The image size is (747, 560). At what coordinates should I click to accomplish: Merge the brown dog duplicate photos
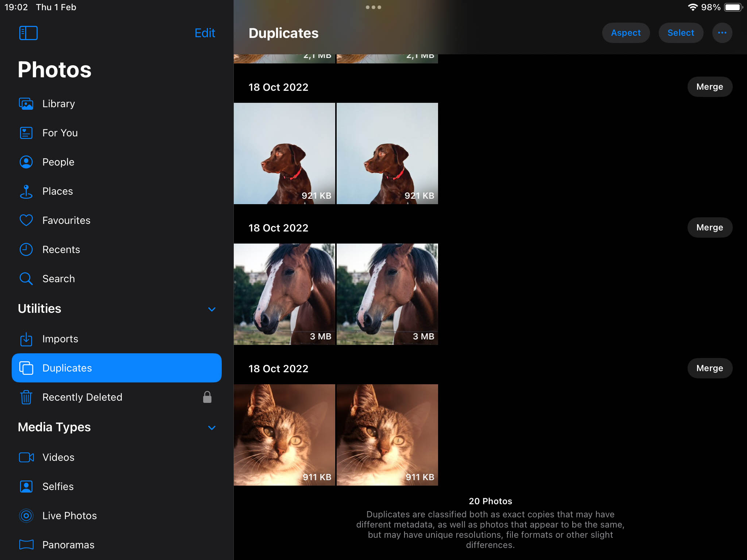point(709,87)
